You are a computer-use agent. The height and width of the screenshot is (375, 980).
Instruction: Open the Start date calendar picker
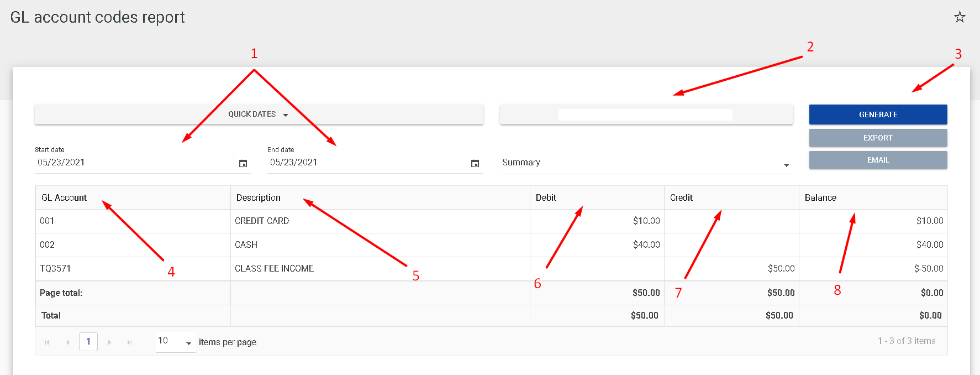(x=243, y=163)
